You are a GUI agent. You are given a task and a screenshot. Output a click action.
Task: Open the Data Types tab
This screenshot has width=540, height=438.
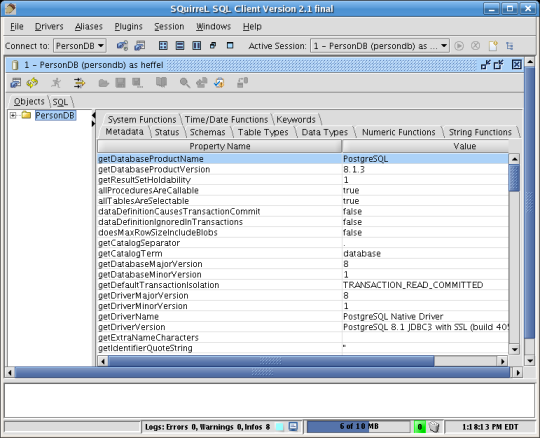click(324, 132)
